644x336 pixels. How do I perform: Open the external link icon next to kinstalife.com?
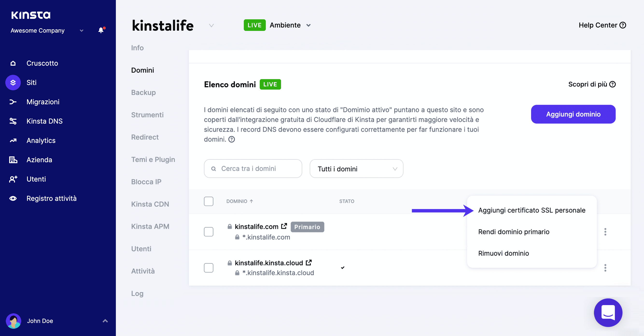(x=284, y=226)
